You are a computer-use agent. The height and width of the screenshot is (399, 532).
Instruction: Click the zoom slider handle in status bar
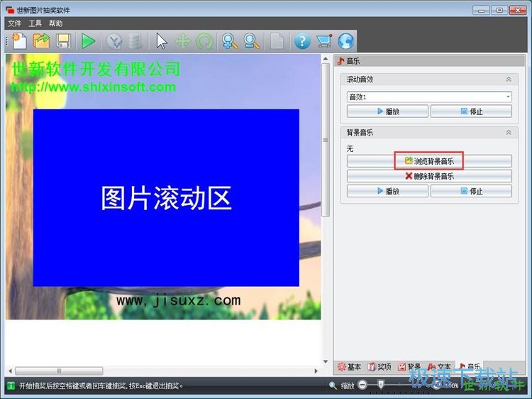tap(381, 384)
